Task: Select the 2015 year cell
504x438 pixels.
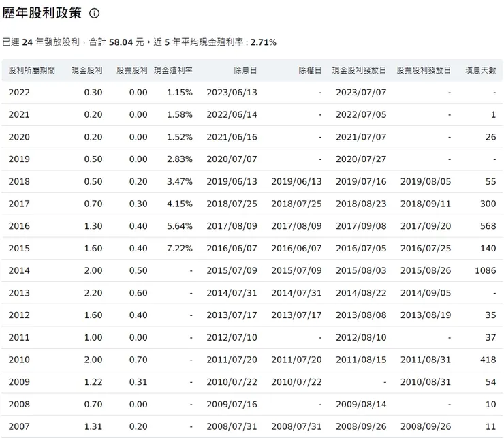Action: pyautogui.click(x=19, y=248)
